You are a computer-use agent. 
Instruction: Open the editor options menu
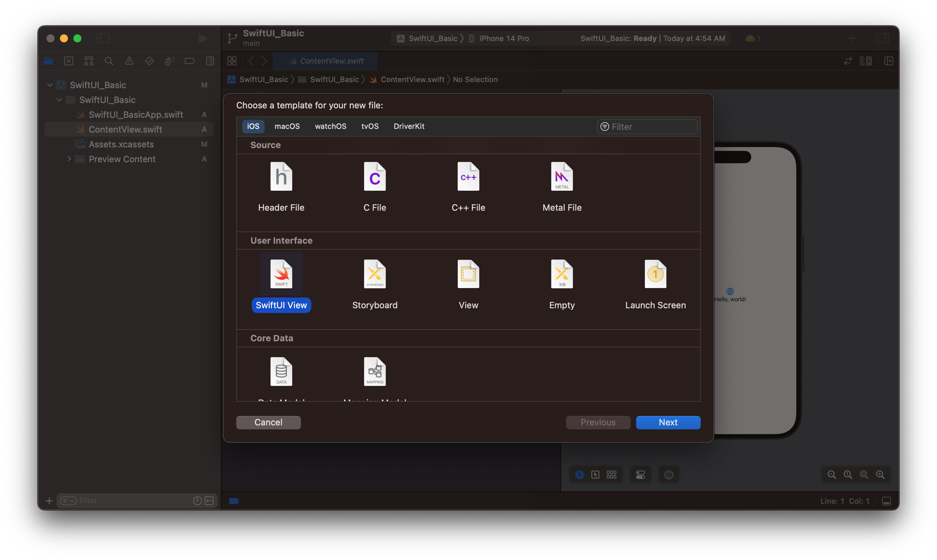[865, 61]
